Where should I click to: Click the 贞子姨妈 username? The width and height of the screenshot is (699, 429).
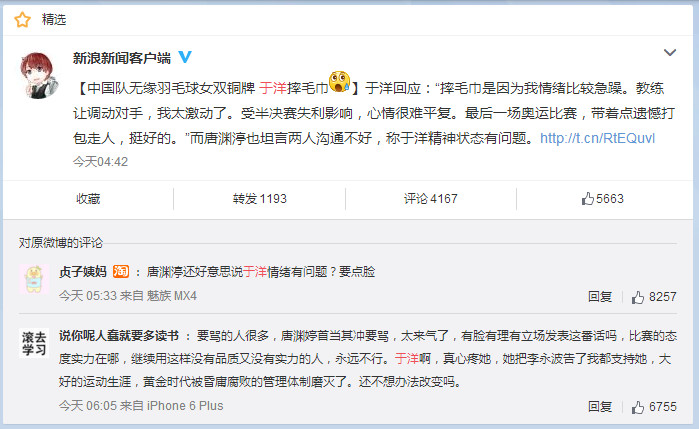[x=83, y=272]
